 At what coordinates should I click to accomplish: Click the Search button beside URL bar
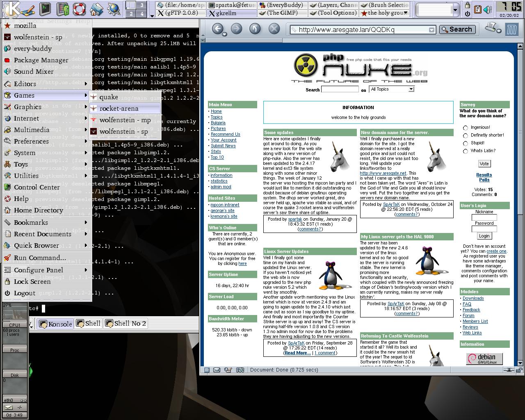[457, 29]
